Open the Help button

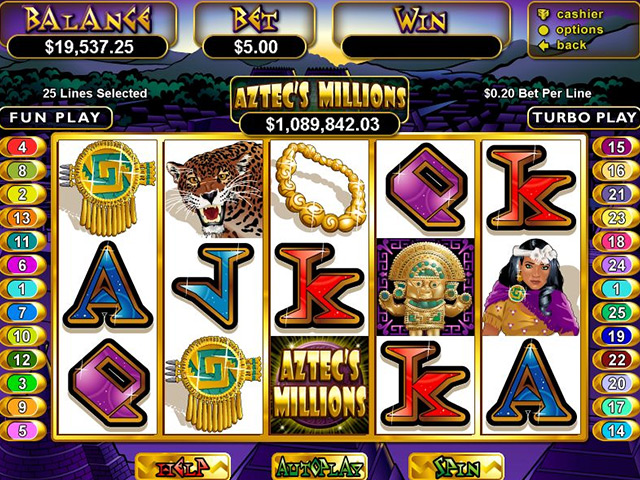point(183,467)
